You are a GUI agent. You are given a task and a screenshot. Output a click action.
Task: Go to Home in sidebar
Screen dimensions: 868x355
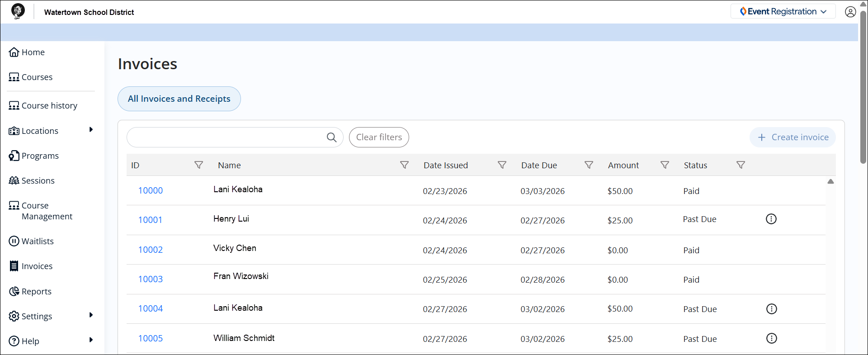pyautogui.click(x=27, y=52)
